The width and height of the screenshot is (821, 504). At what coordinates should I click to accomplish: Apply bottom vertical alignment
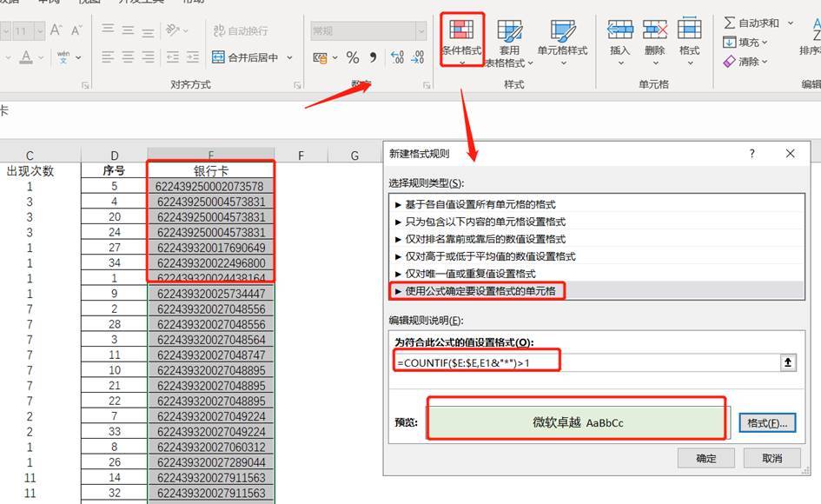[x=149, y=31]
